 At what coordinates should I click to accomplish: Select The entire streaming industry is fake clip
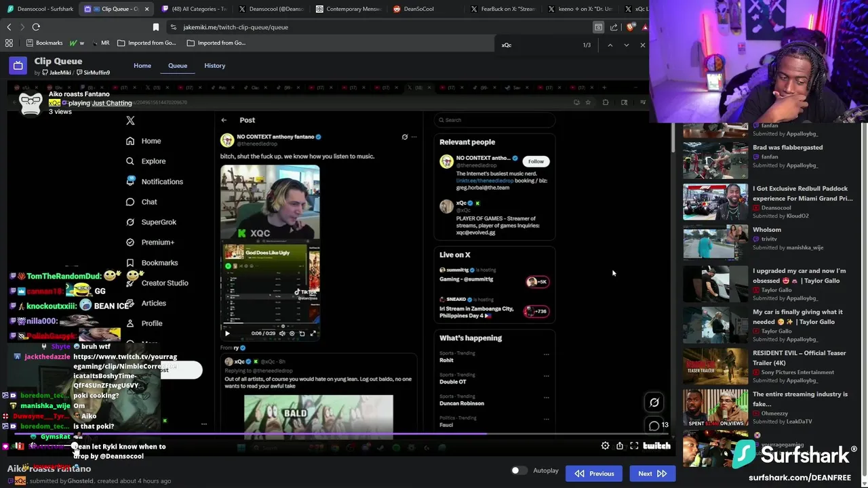[768, 407]
